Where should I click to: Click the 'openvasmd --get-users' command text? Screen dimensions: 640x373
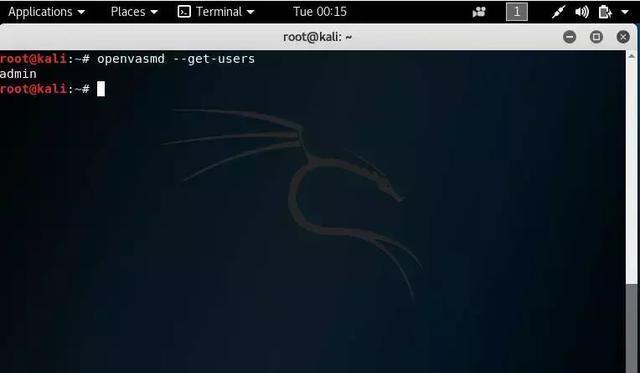pyautogui.click(x=176, y=59)
